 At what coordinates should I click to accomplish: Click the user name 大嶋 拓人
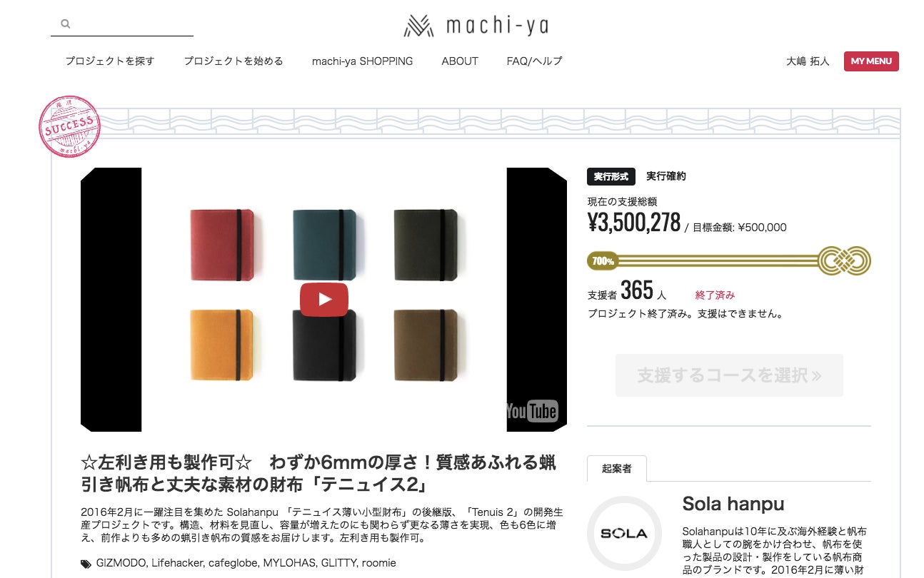[x=808, y=61]
